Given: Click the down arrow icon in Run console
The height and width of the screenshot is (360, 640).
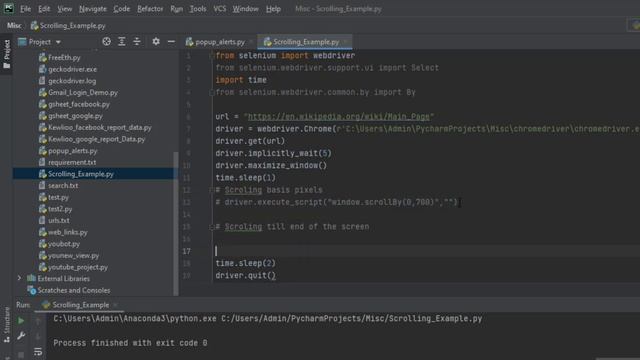Looking at the screenshot, I should (38, 336).
